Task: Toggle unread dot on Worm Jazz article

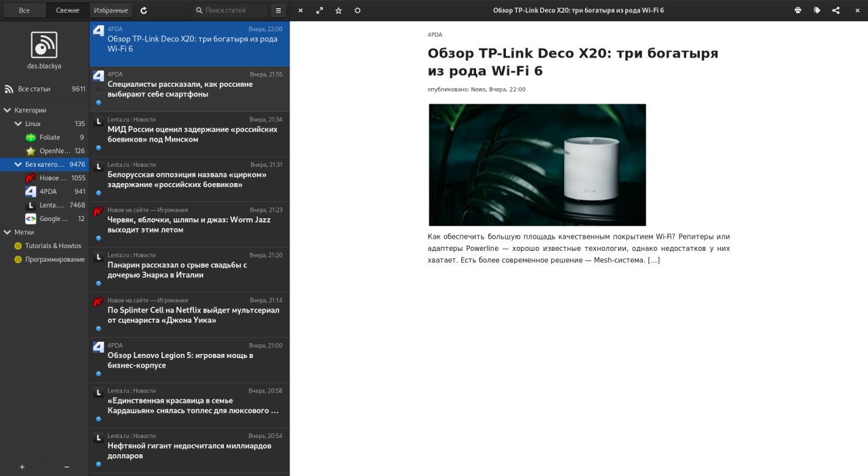Action: 98,238
